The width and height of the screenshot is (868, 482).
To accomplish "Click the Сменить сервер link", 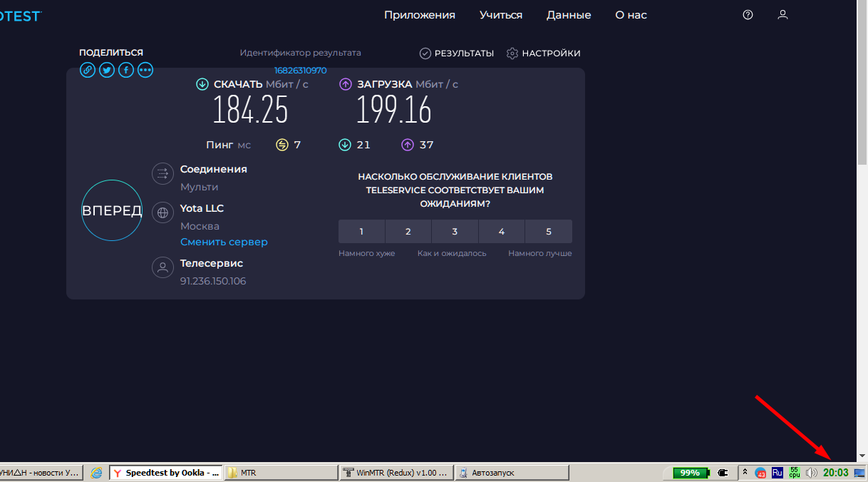I will click(x=224, y=242).
